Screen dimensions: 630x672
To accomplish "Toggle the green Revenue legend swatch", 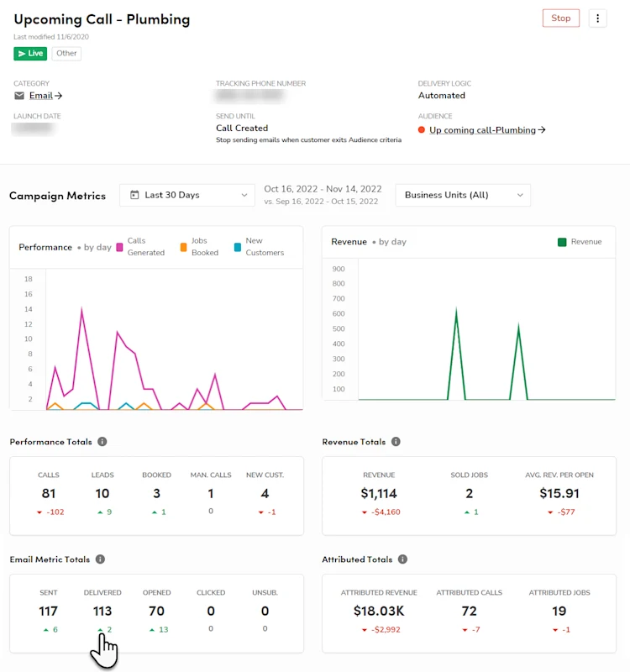I will point(562,242).
